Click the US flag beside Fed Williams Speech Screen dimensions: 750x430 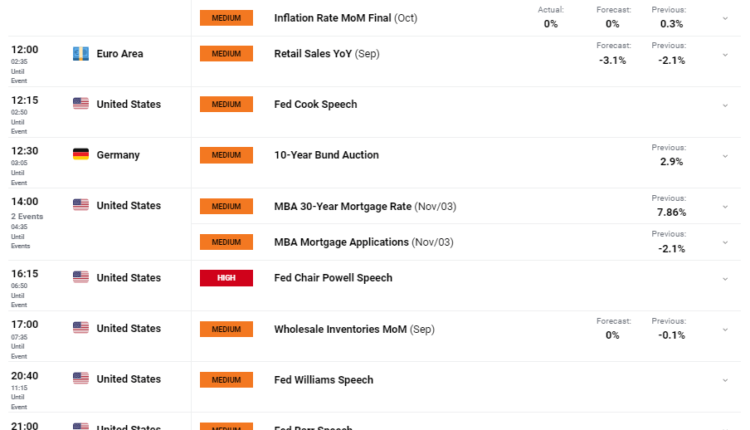pos(81,380)
